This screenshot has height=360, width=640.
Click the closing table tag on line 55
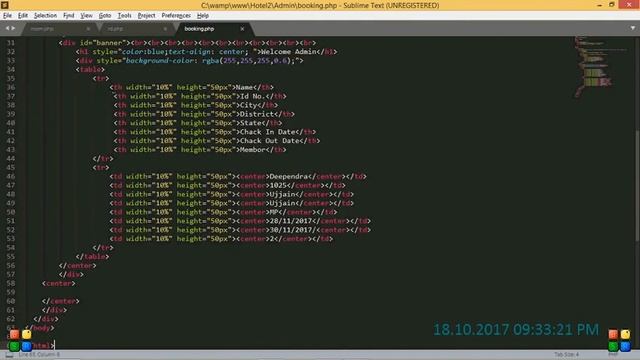click(x=92, y=257)
